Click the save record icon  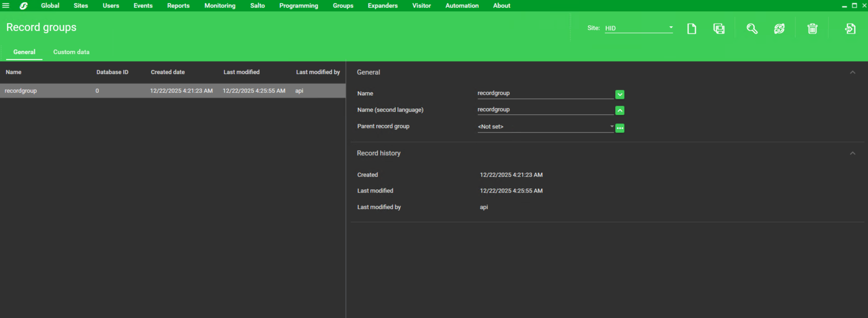(719, 29)
